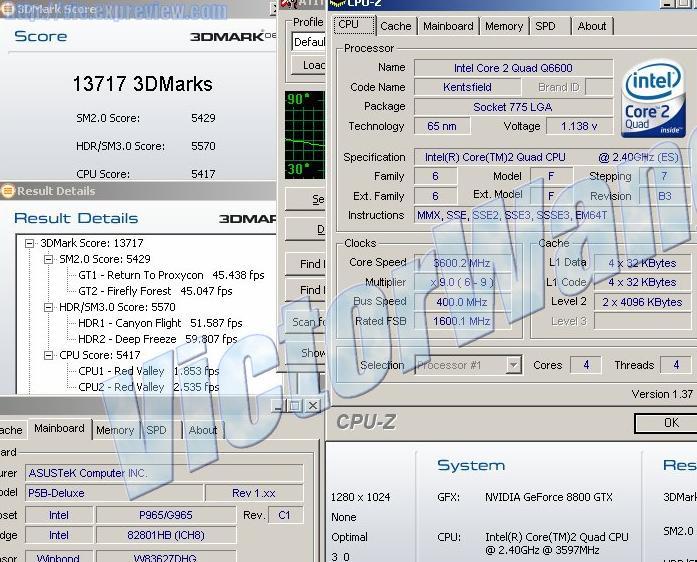
Task: Click the Cores count value 4
Action: (x=586, y=365)
